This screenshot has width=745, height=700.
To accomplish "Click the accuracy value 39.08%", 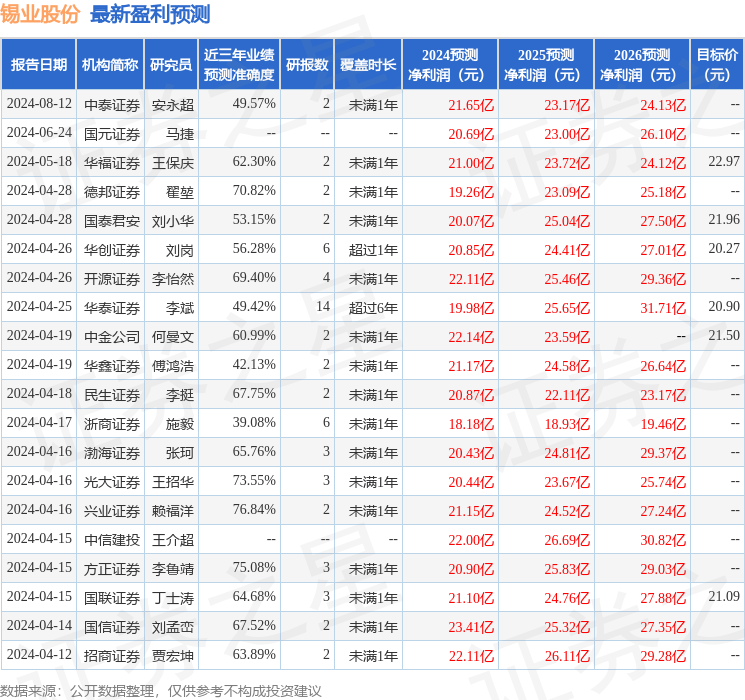I will pyautogui.click(x=254, y=422).
